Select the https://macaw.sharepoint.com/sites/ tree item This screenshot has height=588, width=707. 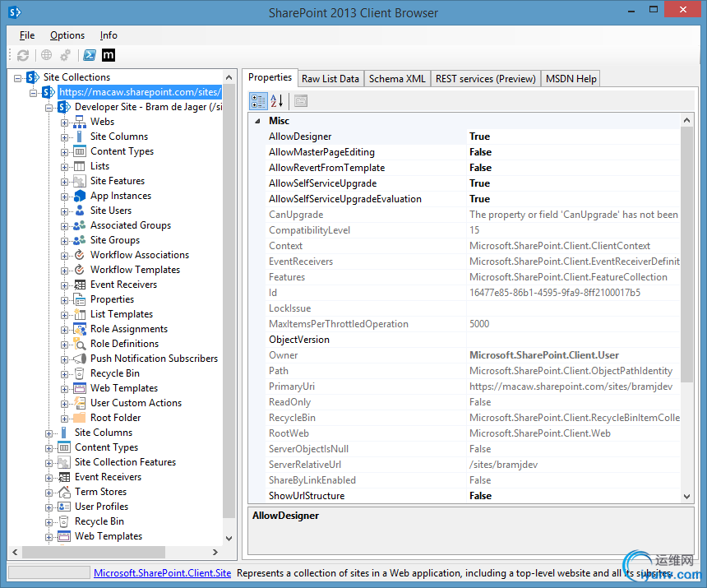click(x=141, y=92)
